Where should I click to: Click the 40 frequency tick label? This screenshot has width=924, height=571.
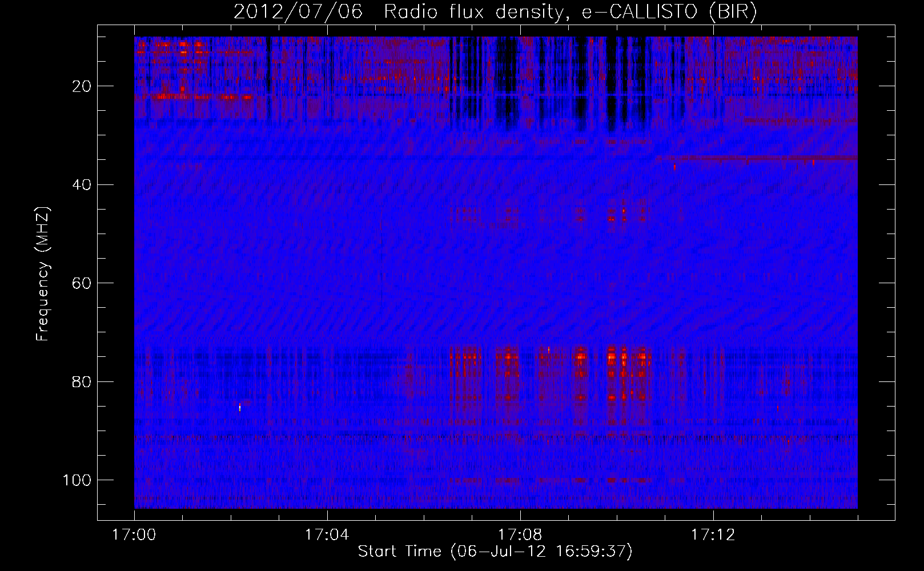pyautogui.click(x=82, y=185)
